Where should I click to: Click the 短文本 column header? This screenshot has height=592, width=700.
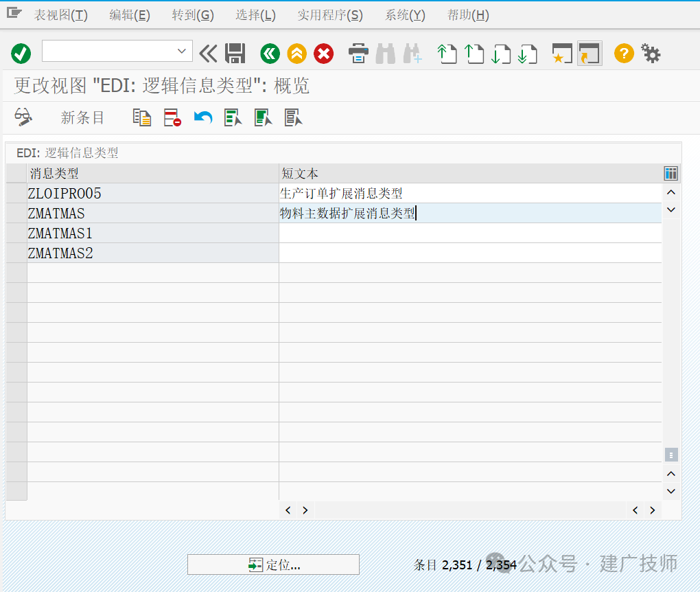[x=470, y=173]
